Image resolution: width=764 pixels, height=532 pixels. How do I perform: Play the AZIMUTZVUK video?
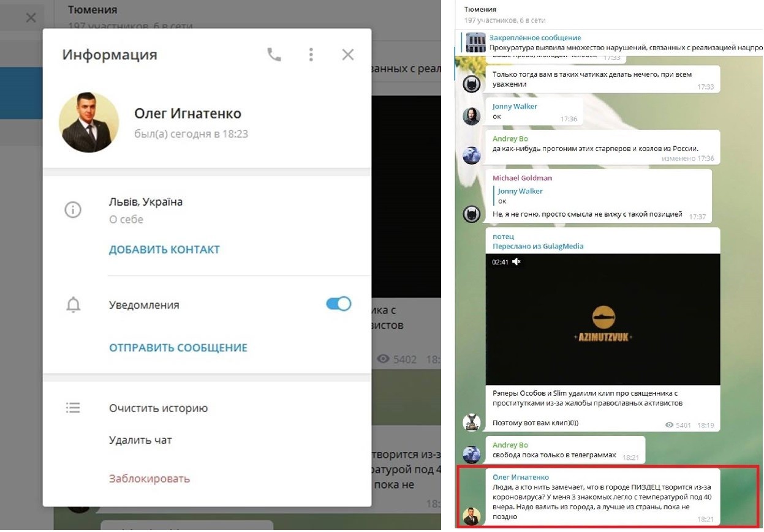[603, 320]
